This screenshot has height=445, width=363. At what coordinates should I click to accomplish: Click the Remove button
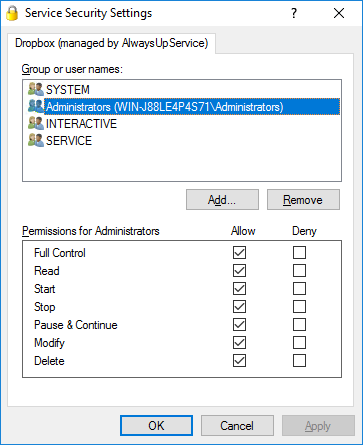303,200
